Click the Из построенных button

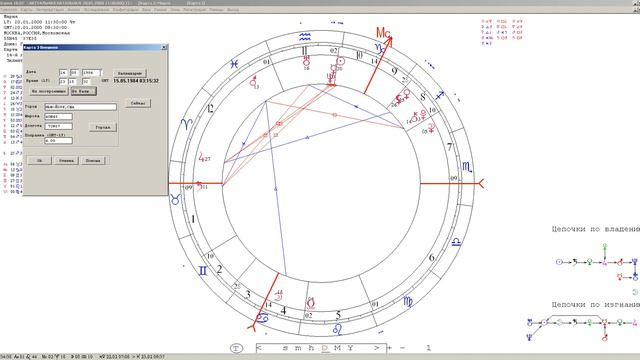[x=49, y=91]
